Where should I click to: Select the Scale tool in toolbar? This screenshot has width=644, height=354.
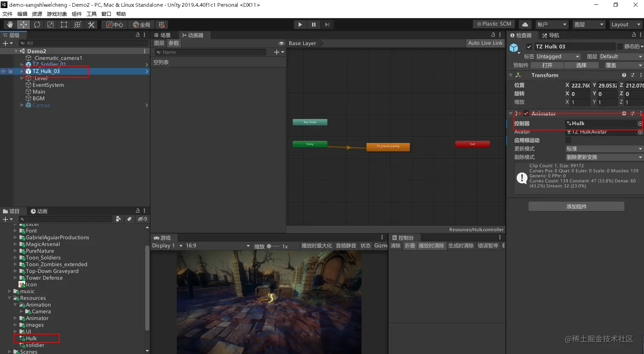(x=50, y=25)
